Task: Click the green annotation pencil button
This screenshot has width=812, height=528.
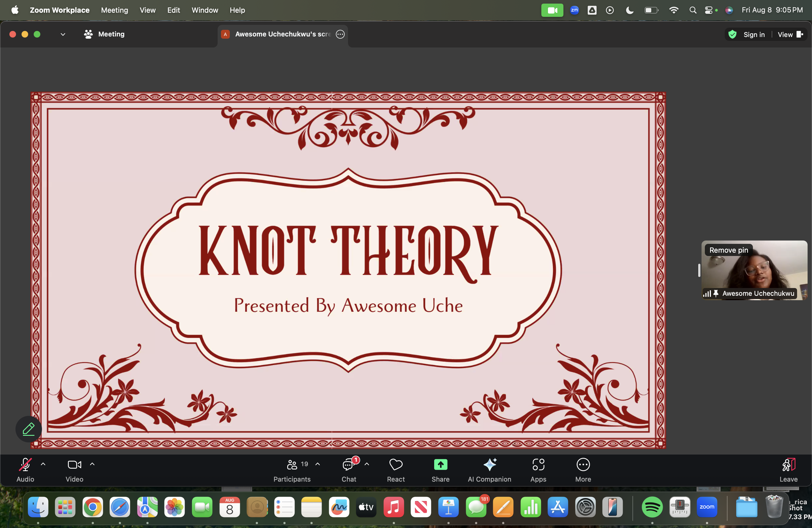Action: 29,429
